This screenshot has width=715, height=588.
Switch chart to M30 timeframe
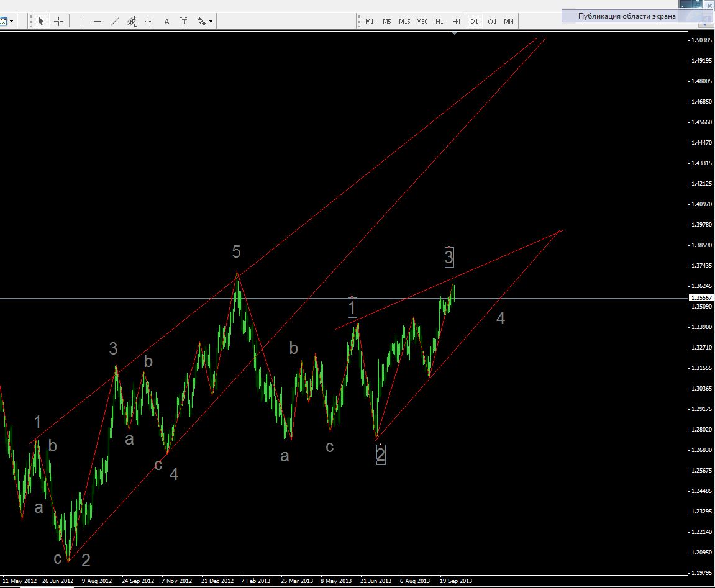(x=422, y=21)
